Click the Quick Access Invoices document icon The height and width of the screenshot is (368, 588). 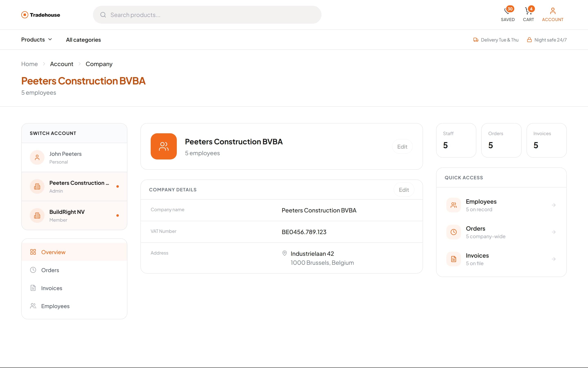click(x=454, y=259)
